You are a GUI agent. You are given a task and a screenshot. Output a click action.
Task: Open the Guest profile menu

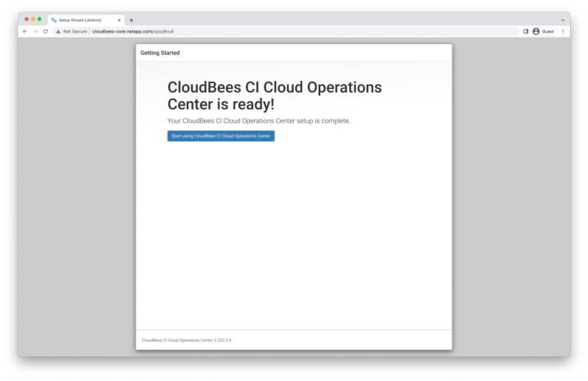[x=542, y=31]
